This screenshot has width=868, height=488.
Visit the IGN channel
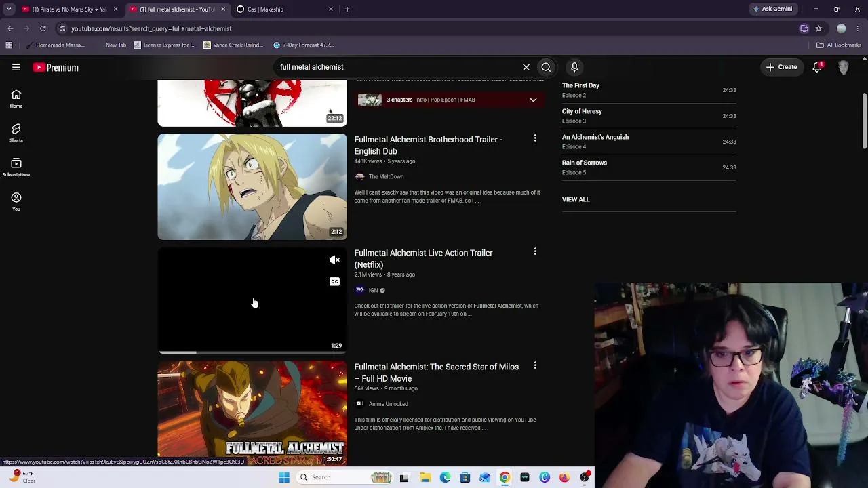pyautogui.click(x=373, y=291)
